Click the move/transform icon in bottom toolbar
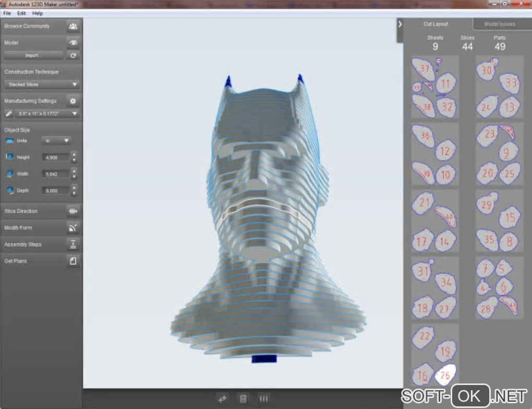The height and width of the screenshot is (409, 532). click(x=223, y=399)
